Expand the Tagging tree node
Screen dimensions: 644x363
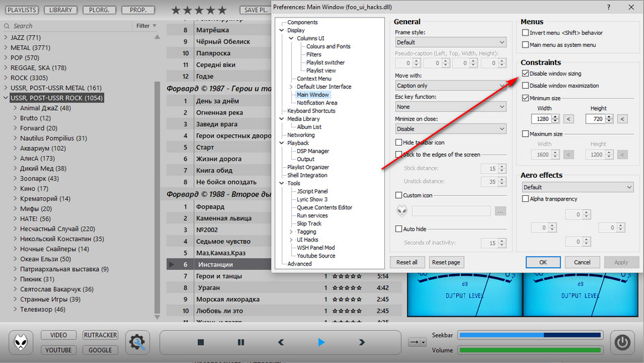pyautogui.click(x=290, y=231)
